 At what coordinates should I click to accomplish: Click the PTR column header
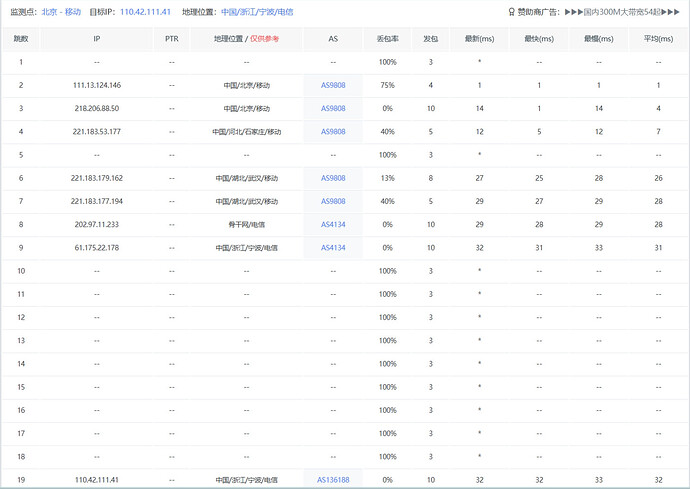pyautogui.click(x=172, y=39)
